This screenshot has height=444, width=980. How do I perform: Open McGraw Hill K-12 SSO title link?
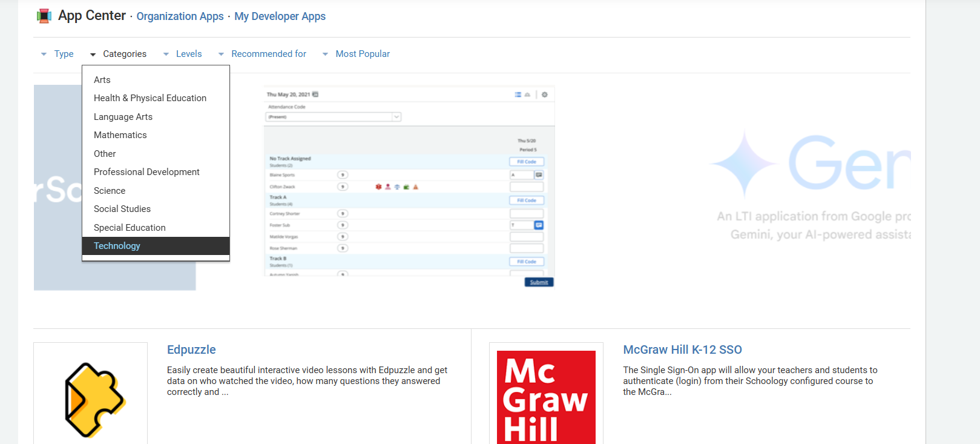(x=682, y=350)
